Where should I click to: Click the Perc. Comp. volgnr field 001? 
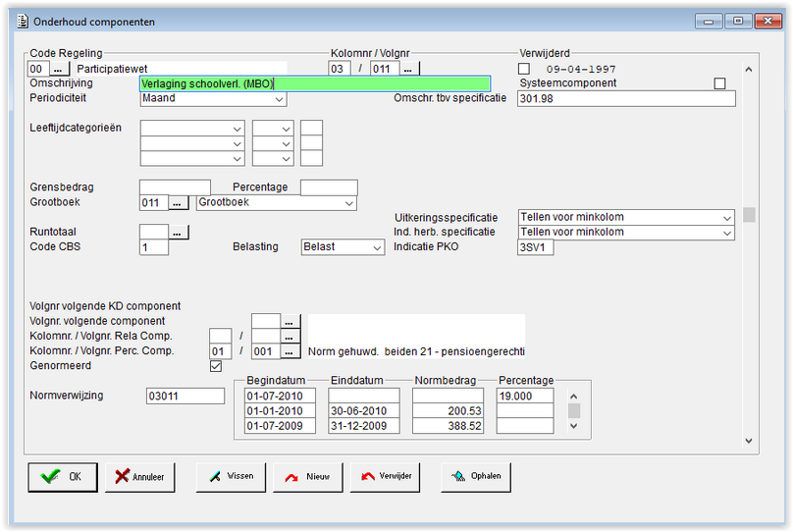(266, 351)
